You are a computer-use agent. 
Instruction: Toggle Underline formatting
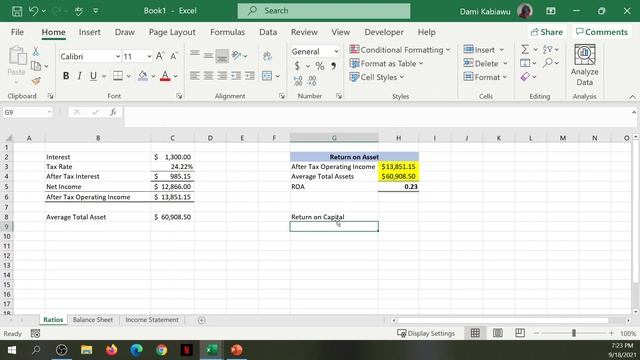pyautogui.click(x=93, y=76)
